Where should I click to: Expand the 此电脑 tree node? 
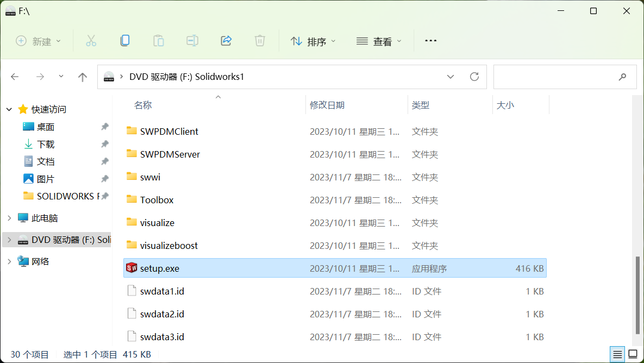[x=9, y=218]
